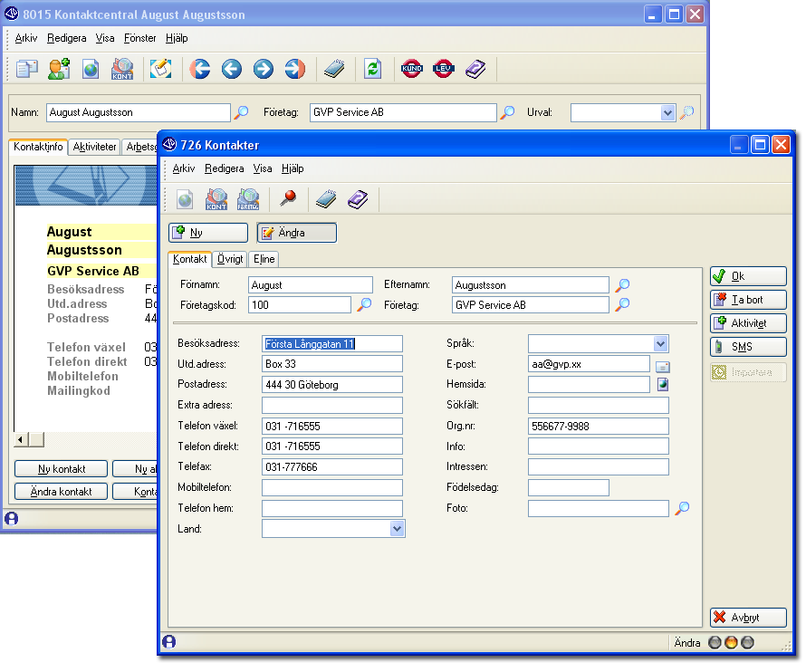Image resolution: width=806 pixels, height=672 pixels.
Task: Open Redigera menu in the Kontakter window
Action: pyautogui.click(x=224, y=168)
